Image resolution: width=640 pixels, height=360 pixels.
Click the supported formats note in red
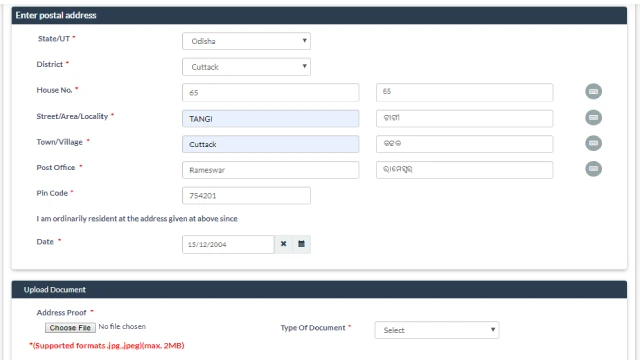(x=107, y=346)
